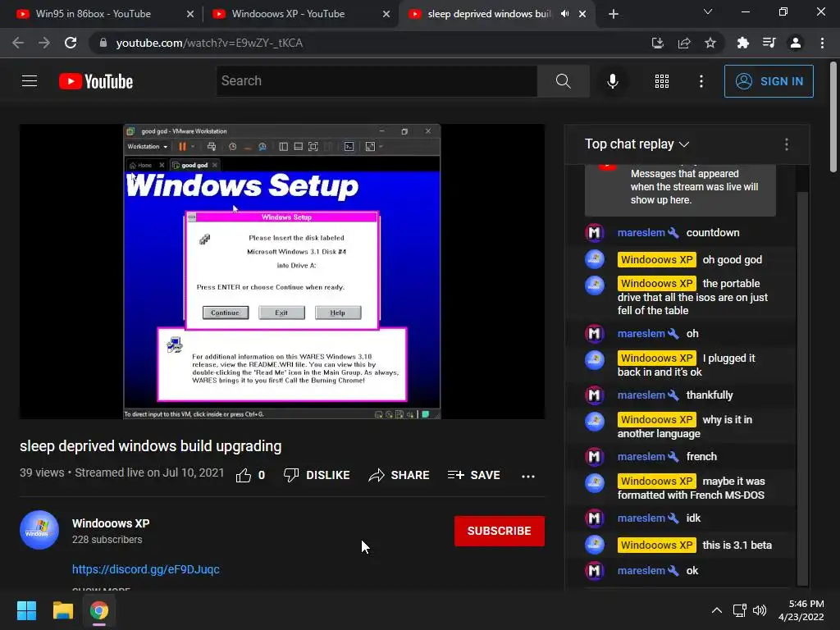Click the search magnifier button
Screen dimensions: 840x630
(563, 81)
